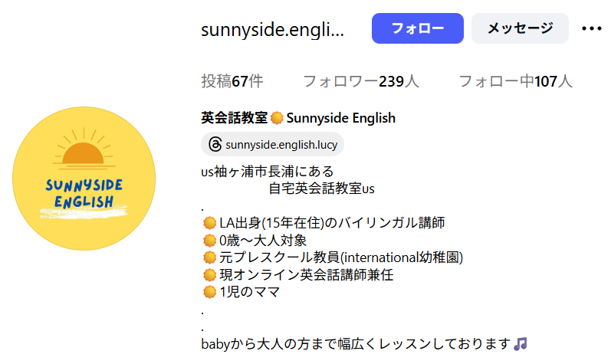Select the sun emoji before 0歳～大人対象
The height and width of the screenshot is (364, 611).
[x=209, y=241]
